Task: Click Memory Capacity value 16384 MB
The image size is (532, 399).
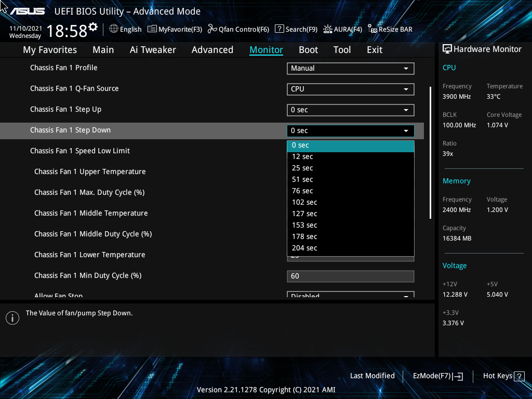Action: [457, 238]
